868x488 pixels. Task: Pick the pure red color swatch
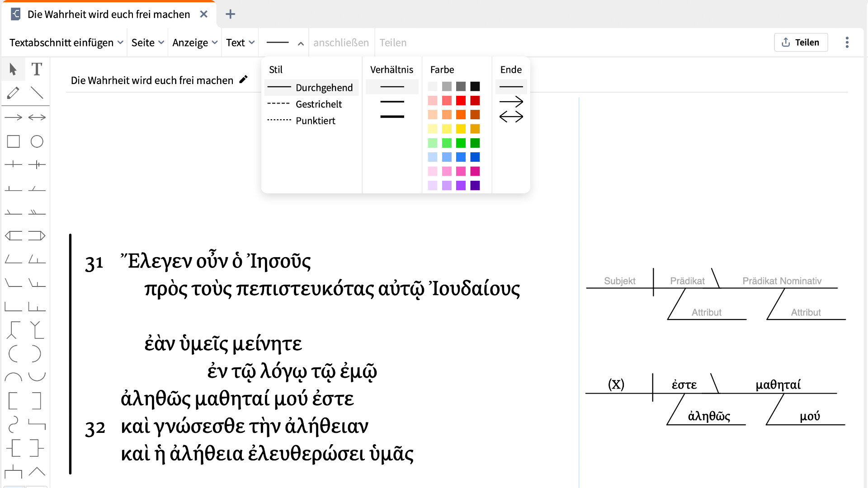tap(461, 100)
